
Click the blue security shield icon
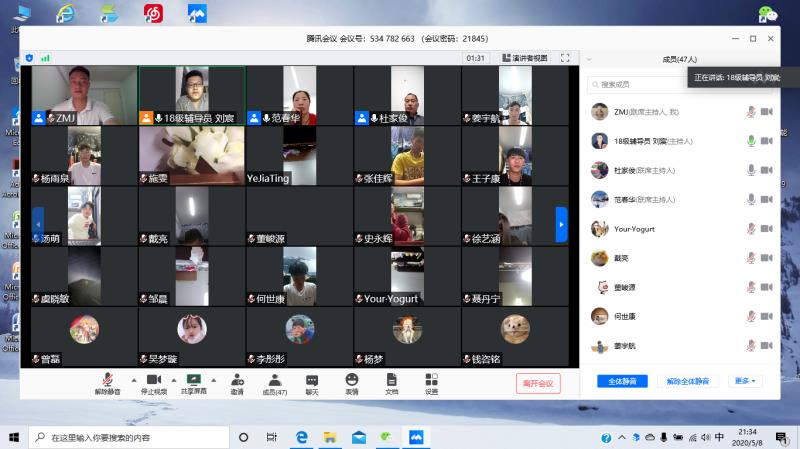click(30, 58)
